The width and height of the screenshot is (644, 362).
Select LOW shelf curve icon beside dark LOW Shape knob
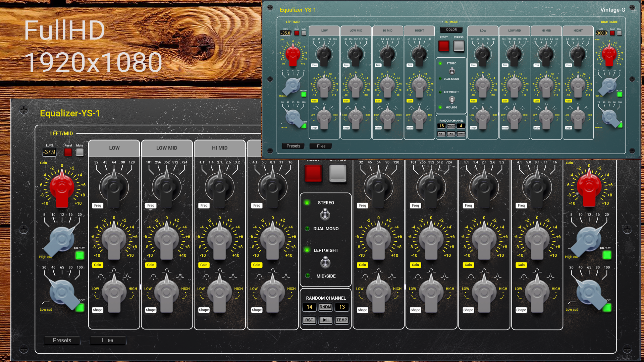95,296
